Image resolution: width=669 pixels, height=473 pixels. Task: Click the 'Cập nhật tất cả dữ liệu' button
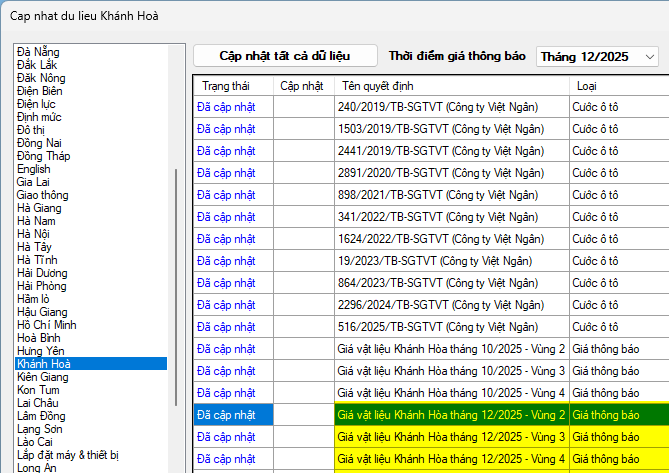click(x=285, y=56)
